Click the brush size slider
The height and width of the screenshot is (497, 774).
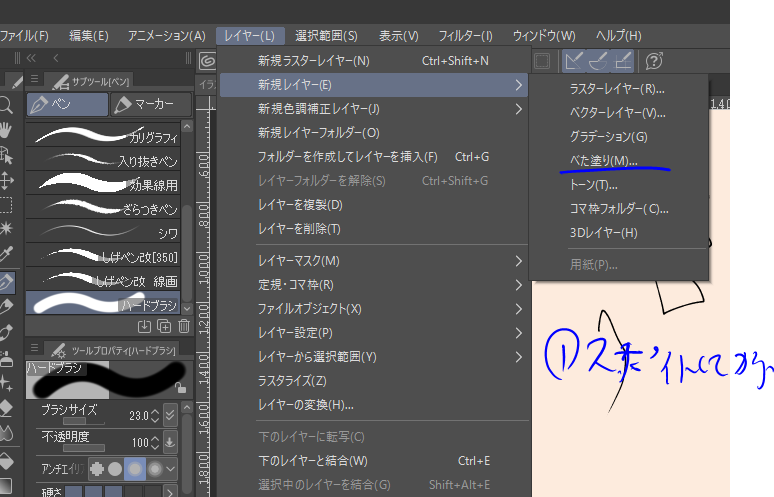(84, 421)
